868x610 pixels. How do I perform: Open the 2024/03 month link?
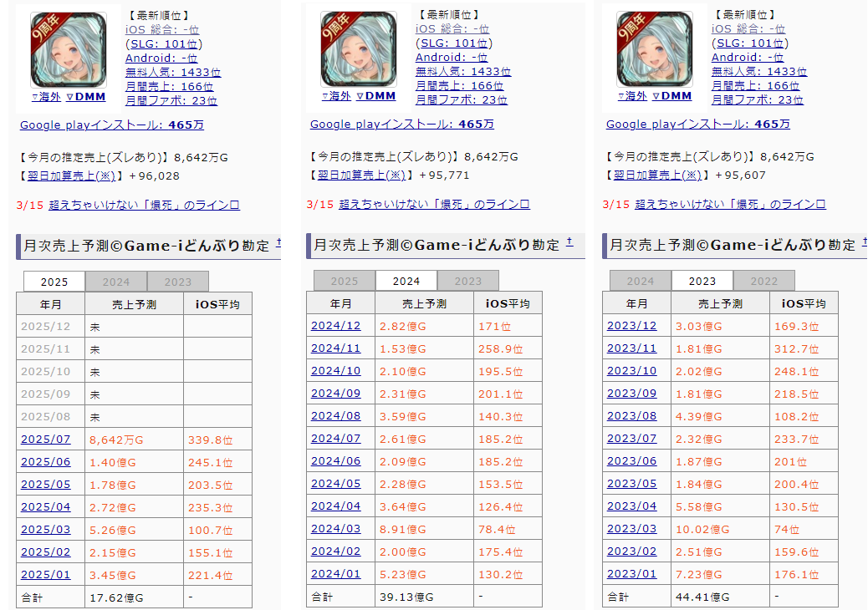(335, 529)
